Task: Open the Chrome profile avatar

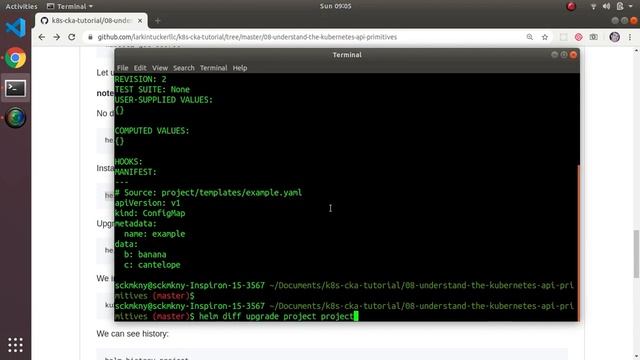Action: pos(614,37)
